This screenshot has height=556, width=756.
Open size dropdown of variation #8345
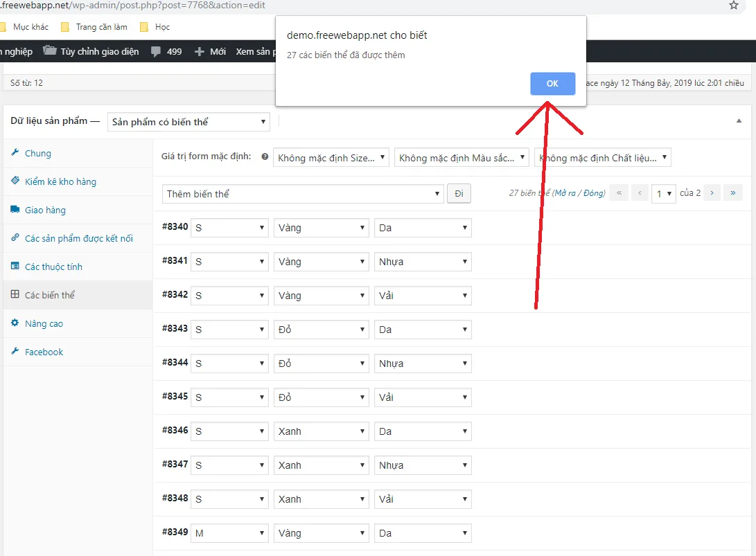(229, 397)
